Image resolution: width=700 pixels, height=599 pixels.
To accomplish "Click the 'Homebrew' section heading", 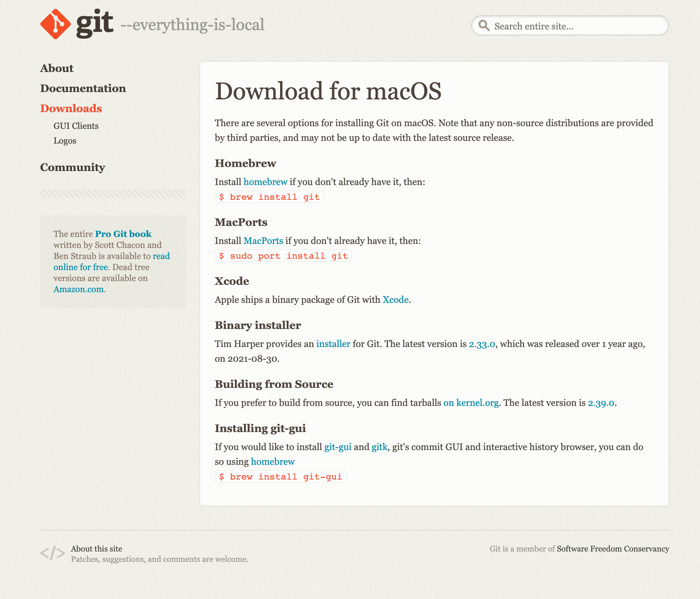I will pyautogui.click(x=246, y=164).
